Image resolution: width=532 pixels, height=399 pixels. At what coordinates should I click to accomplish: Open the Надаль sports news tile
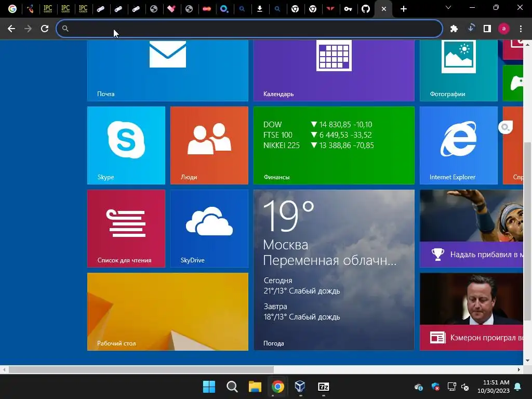click(x=471, y=229)
